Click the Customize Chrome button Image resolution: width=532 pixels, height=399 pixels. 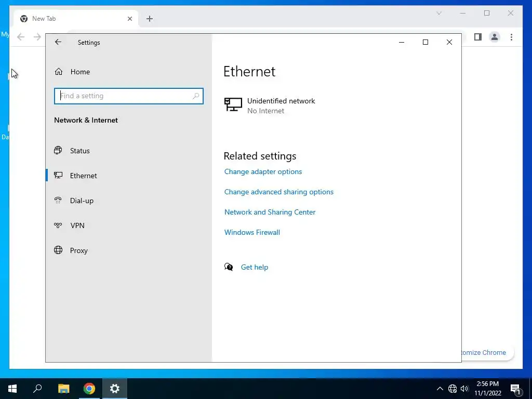[487, 353]
